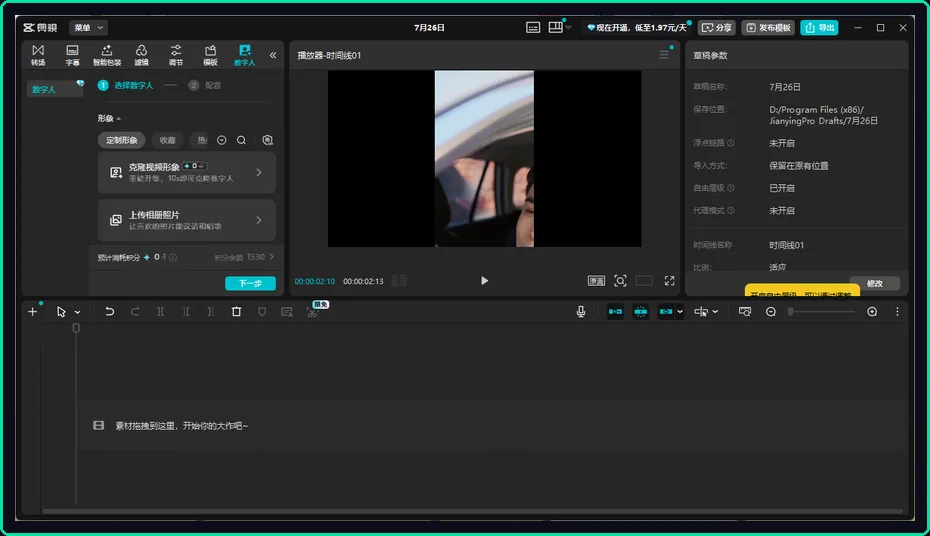This screenshot has height=536, width=930.
Task: Toggle track linkage
Action: (666, 311)
